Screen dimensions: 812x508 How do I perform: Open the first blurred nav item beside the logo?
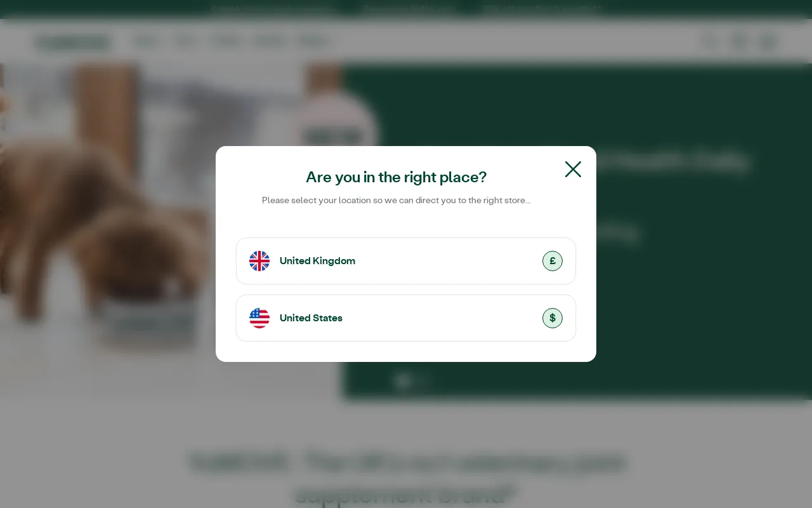pos(147,42)
